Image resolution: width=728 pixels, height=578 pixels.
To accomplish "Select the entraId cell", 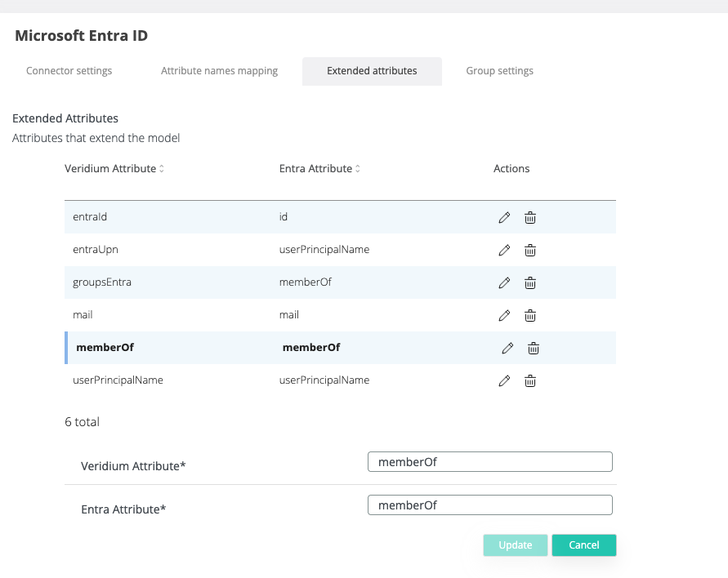I will 90,217.
